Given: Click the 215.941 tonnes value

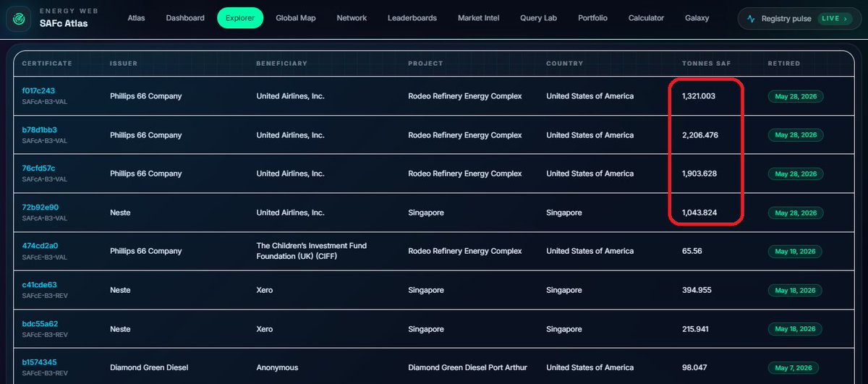Looking at the screenshot, I should 696,329.
